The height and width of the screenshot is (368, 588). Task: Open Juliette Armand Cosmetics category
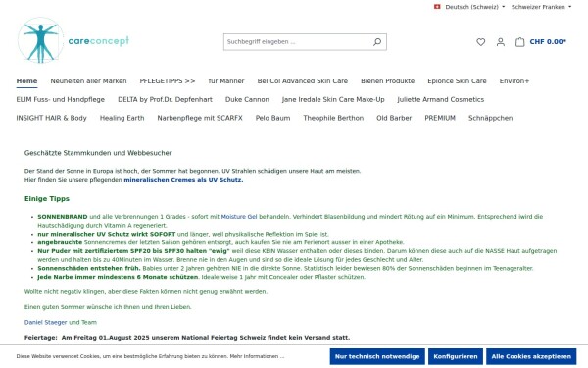tap(441, 99)
